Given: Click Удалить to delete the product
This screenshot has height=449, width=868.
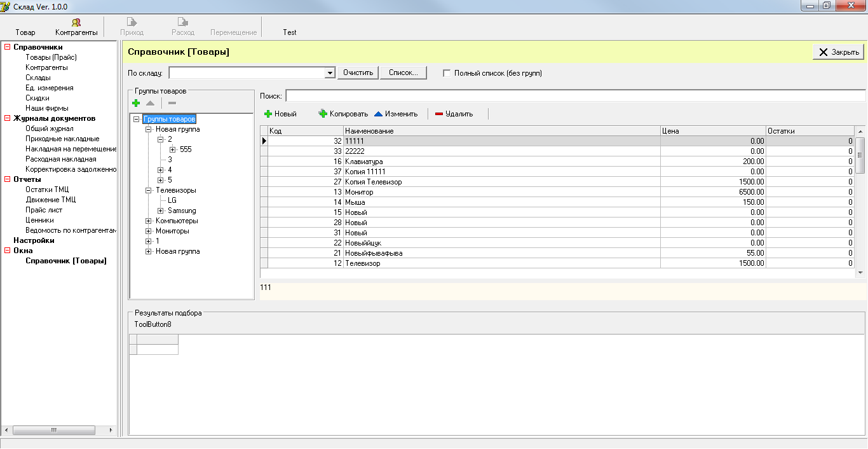Looking at the screenshot, I should coord(454,114).
